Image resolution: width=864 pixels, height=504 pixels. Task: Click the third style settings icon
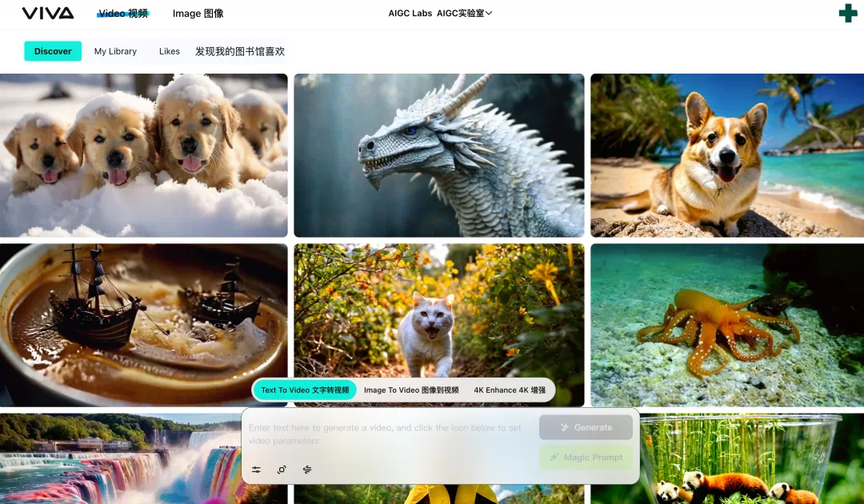coord(307,470)
